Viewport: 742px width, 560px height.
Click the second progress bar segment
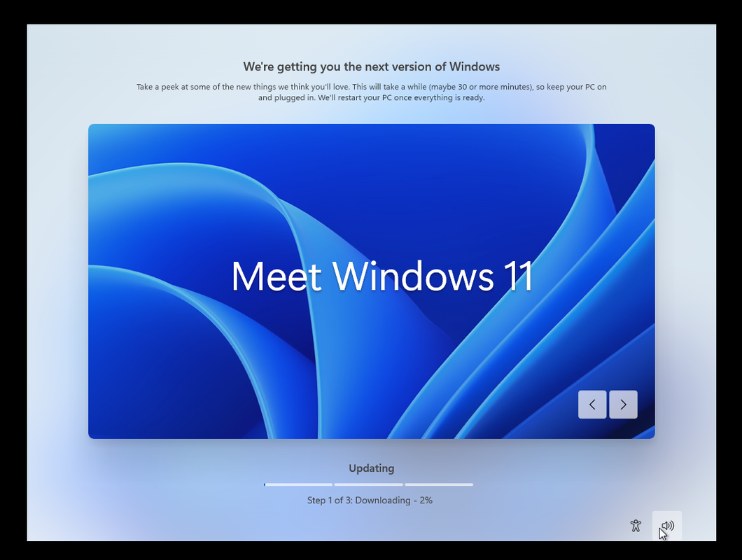pos(369,484)
